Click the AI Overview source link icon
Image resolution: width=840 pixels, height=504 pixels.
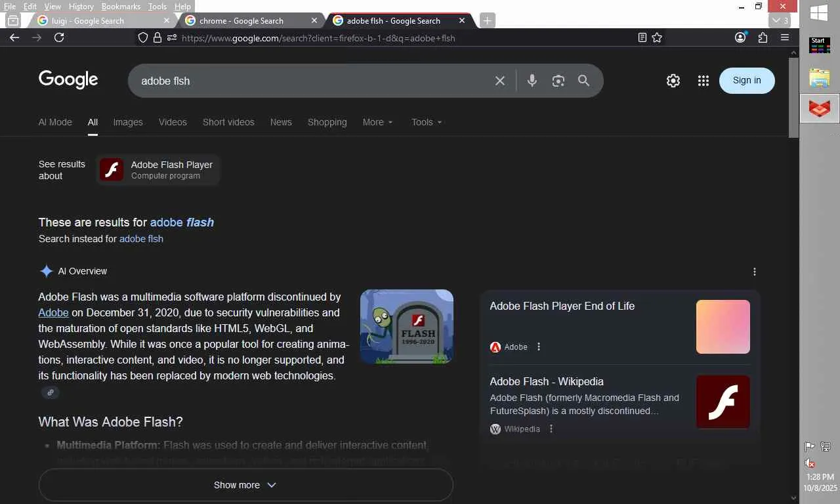tap(51, 392)
